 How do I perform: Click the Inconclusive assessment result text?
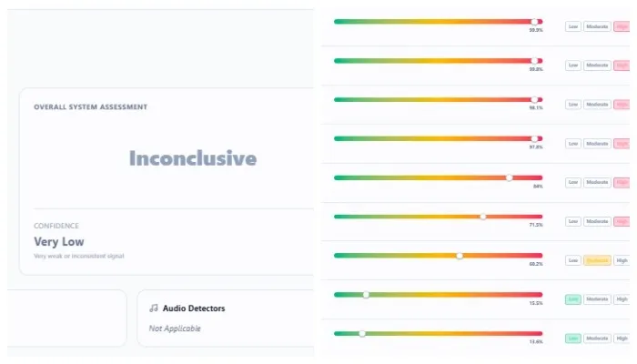[x=192, y=158]
